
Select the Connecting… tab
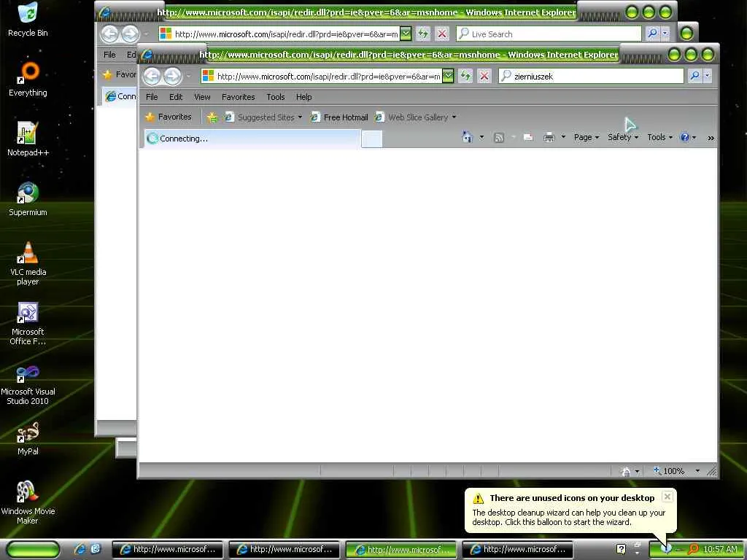pyautogui.click(x=252, y=139)
